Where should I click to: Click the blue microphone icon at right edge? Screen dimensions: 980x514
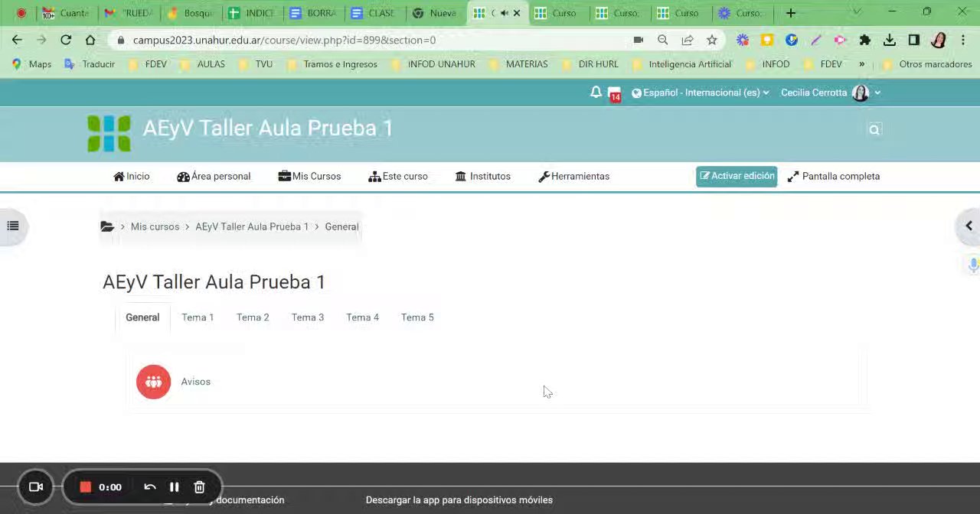[973, 265]
